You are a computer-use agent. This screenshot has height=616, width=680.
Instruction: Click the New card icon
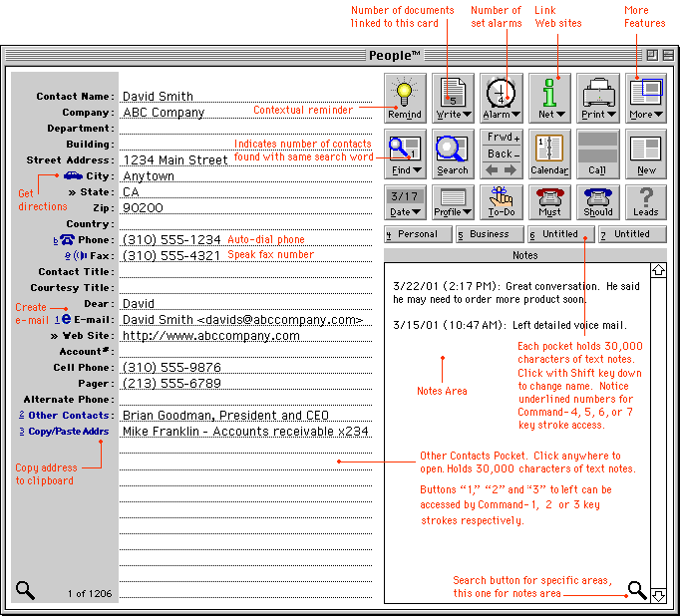(646, 154)
